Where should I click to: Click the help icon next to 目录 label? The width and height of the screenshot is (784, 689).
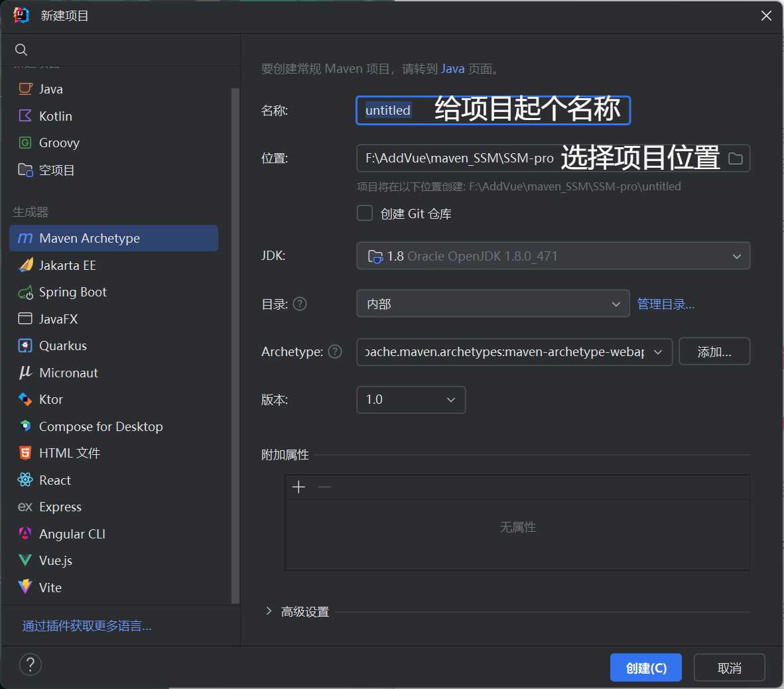click(300, 304)
